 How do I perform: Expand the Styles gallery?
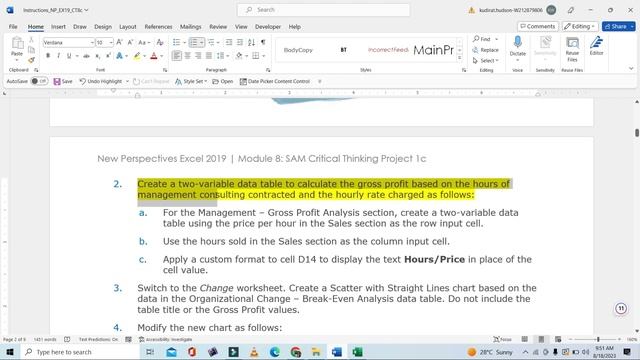[460, 59]
